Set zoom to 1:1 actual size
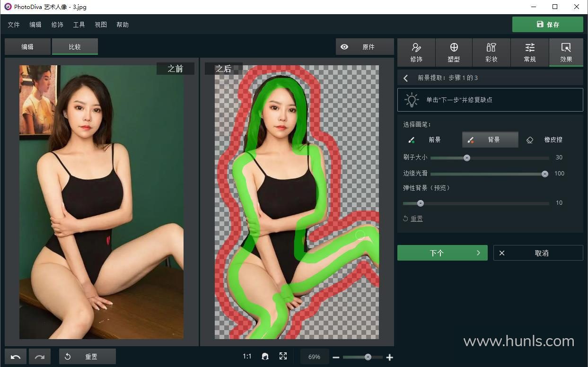 pos(247,357)
